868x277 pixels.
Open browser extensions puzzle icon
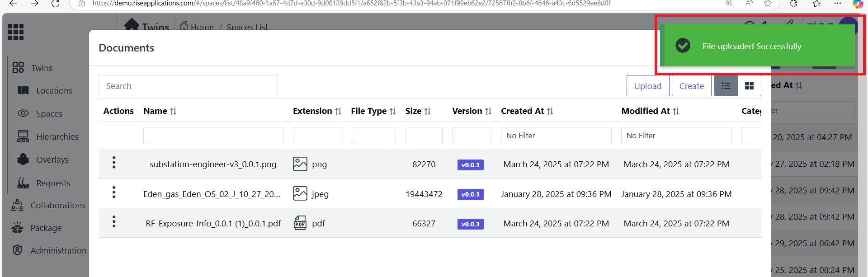(793, 4)
